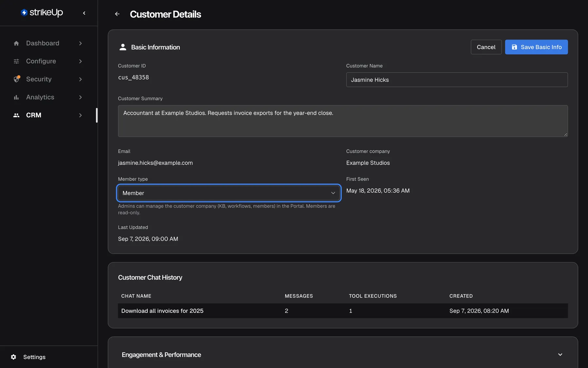588x368 pixels.
Task: Expand the Engagement & Performance section
Action: [x=560, y=355]
